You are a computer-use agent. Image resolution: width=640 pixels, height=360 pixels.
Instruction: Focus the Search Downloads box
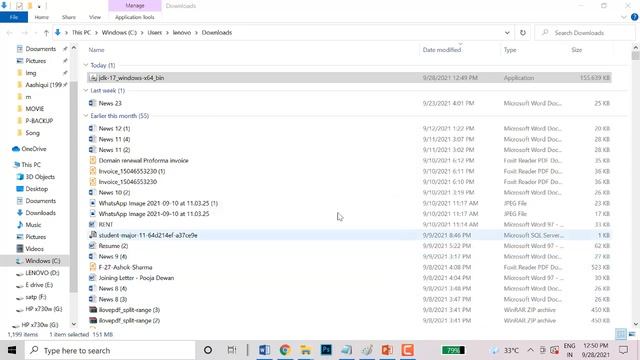click(x=584, y=33)
